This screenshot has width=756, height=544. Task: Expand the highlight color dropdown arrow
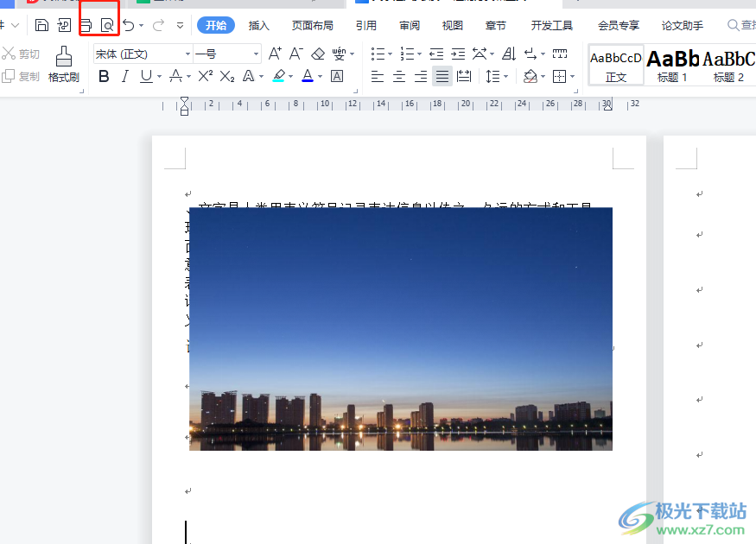(x=290, y=76)
